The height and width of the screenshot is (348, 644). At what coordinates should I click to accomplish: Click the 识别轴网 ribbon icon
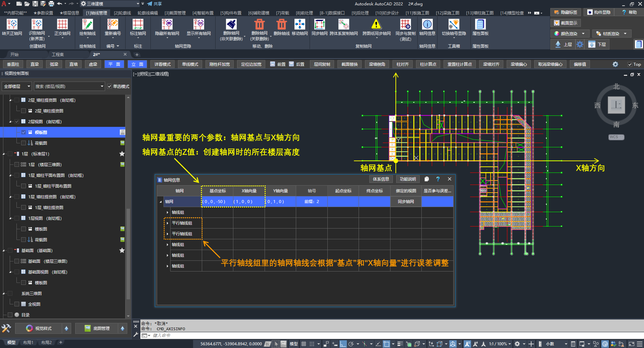tap(37, 24)
